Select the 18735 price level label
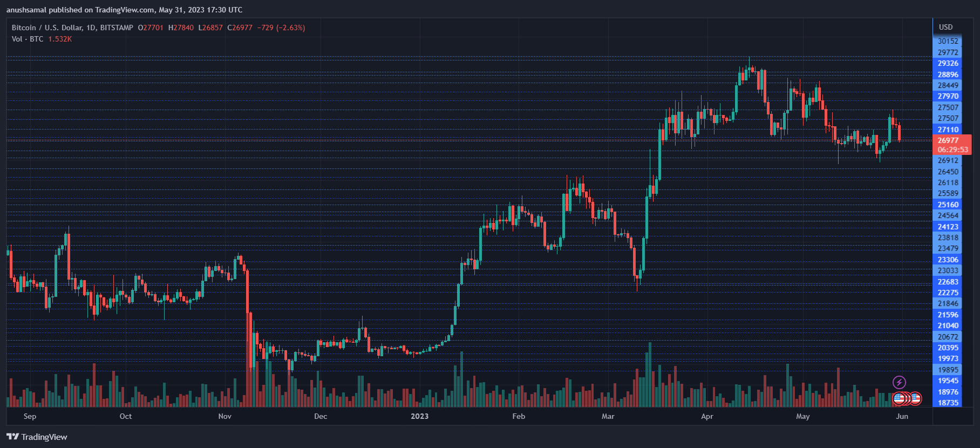The width and height of the screenshot is (980, 448). pos(948,403)
